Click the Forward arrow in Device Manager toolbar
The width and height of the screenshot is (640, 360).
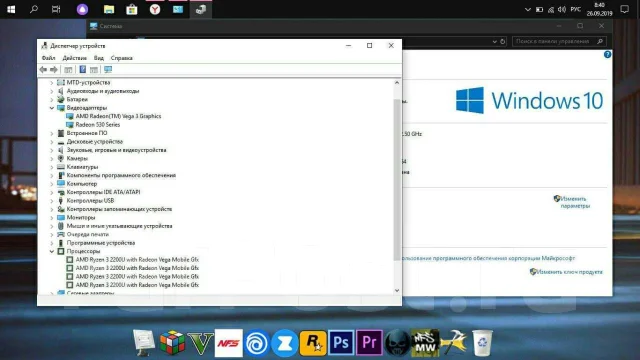pyautogui.click(x=53, y=70)
